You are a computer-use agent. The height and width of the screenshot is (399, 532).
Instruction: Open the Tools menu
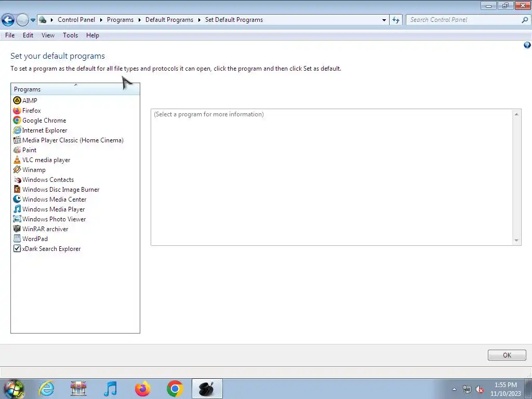[x=70, y=35]
